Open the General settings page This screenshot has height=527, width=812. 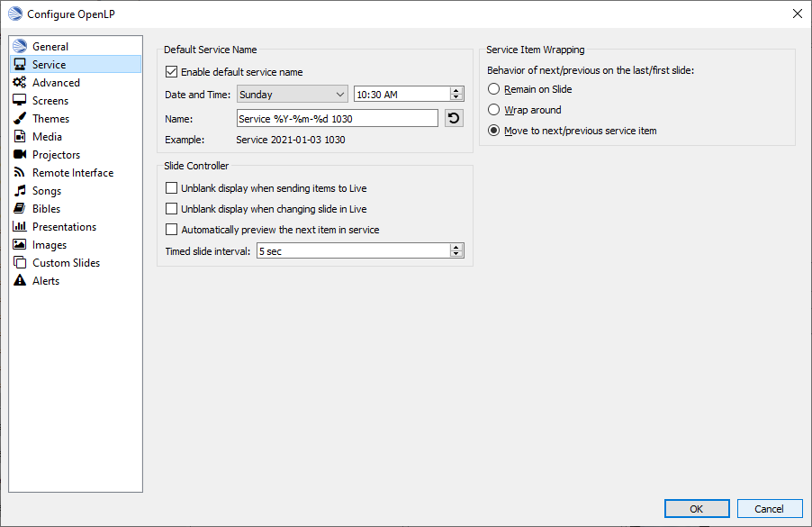(x=76, y=46)
